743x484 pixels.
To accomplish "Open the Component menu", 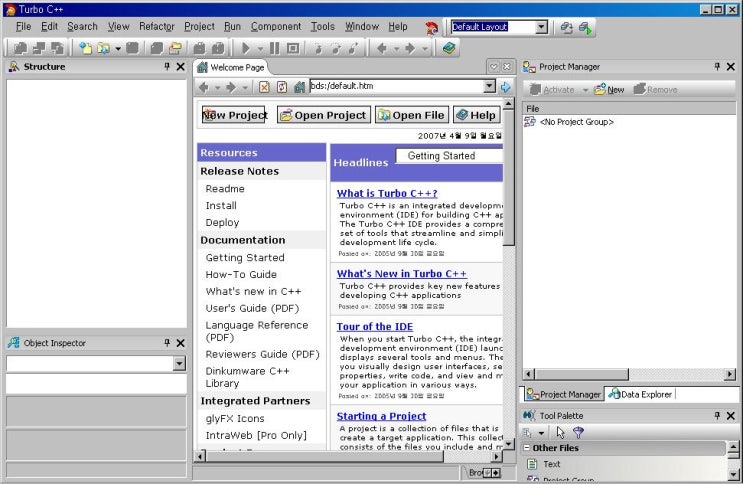I will [276, 27].
